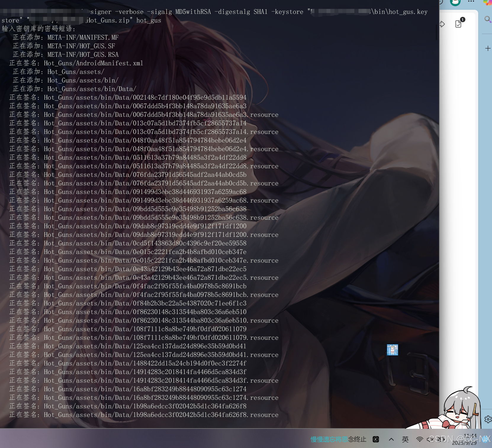Click the desktop lyrics text on taskbar
Screen dimensions: 492x448
pyautogui.click(x=338, y=439)
